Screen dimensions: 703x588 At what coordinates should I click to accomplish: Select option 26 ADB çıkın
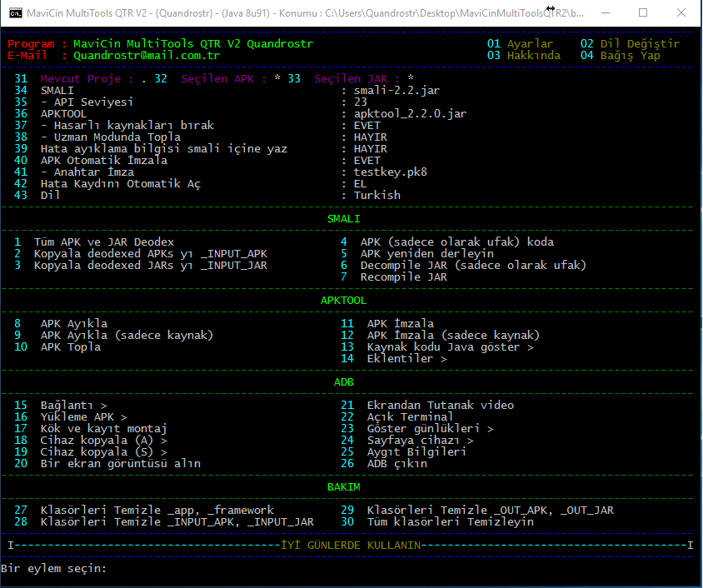point(396,463)
